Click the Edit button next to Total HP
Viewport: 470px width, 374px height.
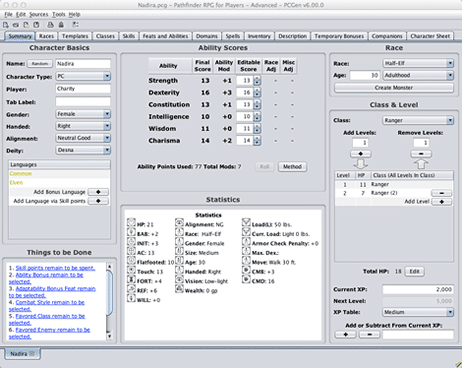point(414,271)
